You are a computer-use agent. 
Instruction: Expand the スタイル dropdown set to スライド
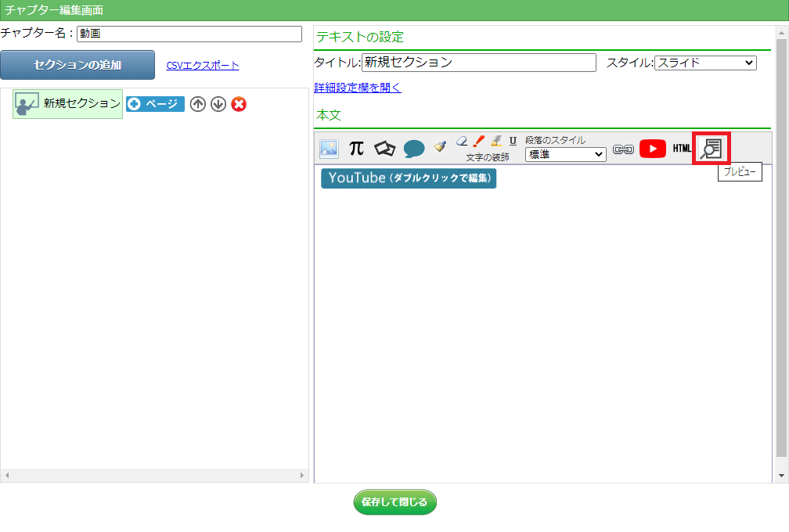(705, 63)
